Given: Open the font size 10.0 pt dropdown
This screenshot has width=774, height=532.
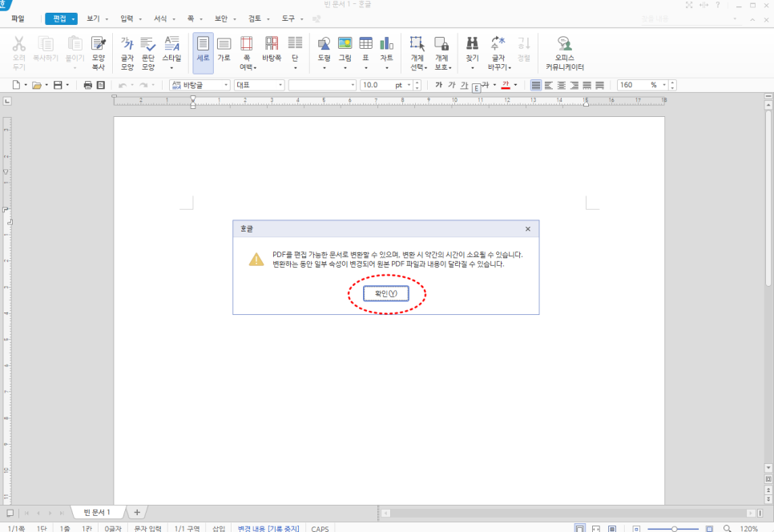Looking at the screenshot, I should [409, 85].
